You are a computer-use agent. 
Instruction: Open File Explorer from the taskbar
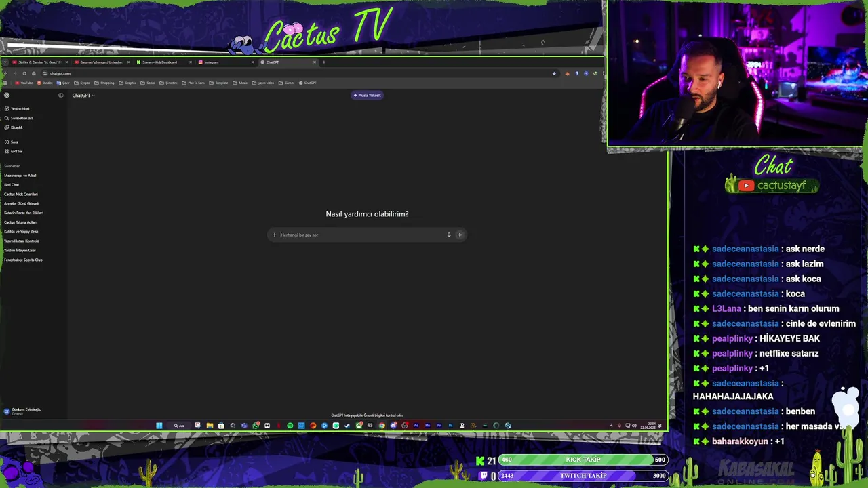coord(210,426)
